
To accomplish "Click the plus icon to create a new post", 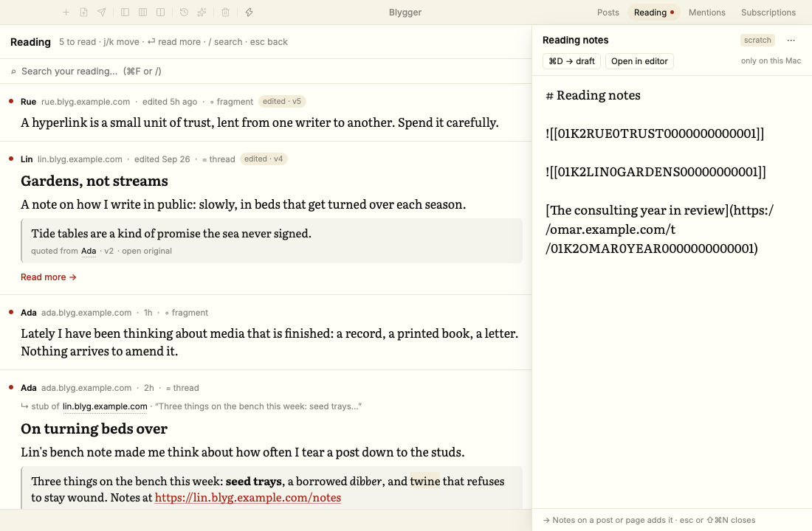I will click(x=66, y=13).
